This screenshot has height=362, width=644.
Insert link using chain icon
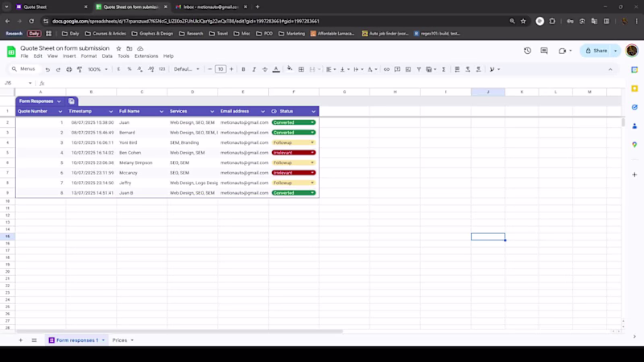[x=386, y=69]
